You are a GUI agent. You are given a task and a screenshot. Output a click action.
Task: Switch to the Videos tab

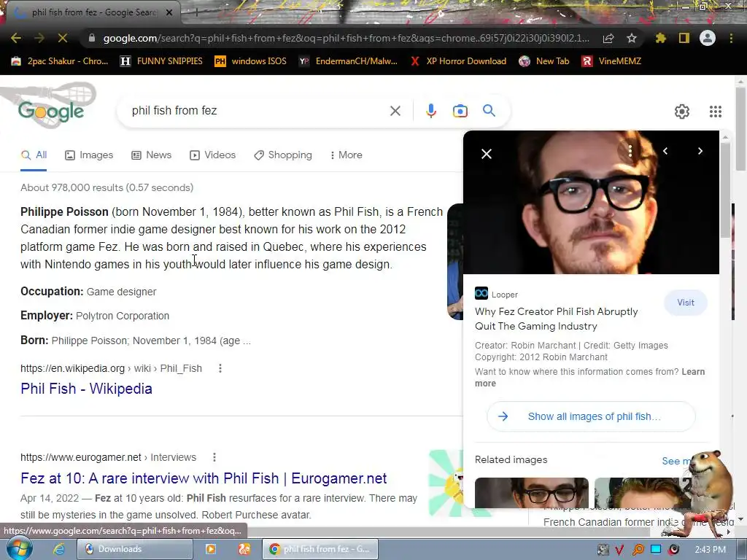pos(212,155)
